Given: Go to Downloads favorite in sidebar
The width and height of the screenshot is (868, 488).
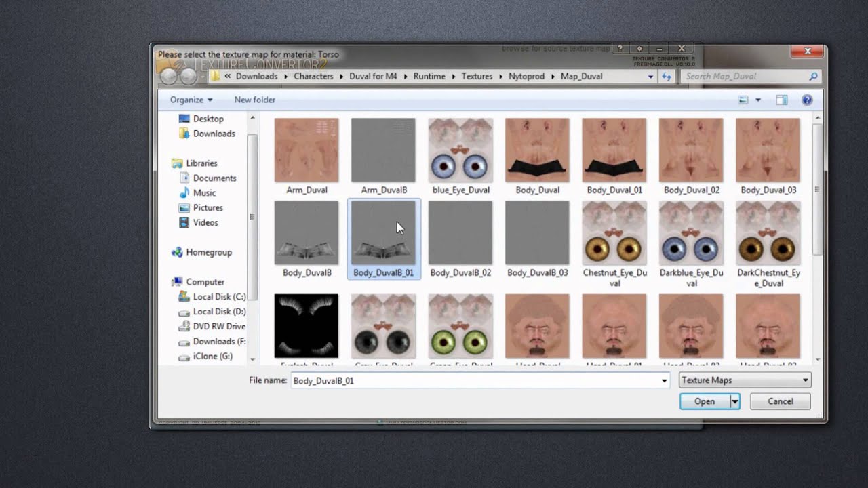Looking at the screenshot, I should click(207, 134).
